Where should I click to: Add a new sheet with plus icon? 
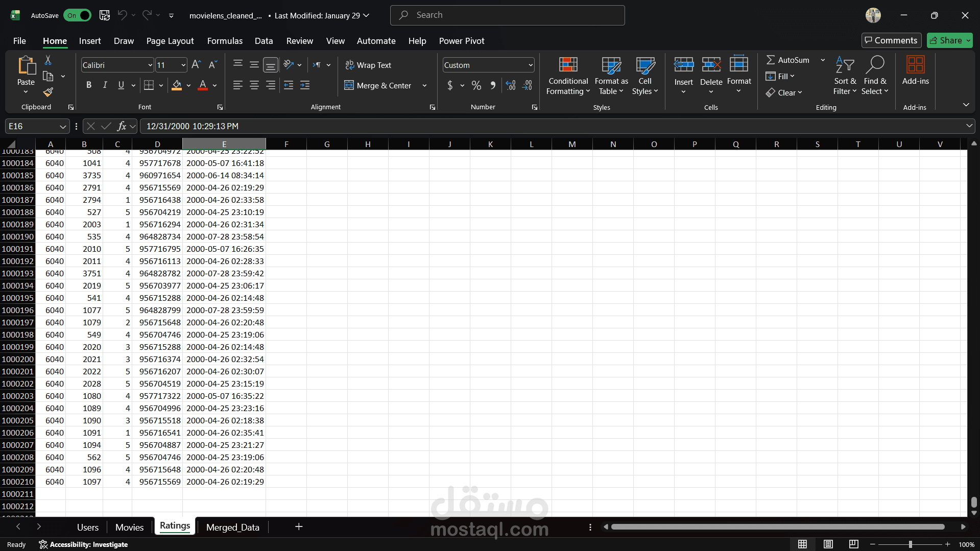coord(299,526)
